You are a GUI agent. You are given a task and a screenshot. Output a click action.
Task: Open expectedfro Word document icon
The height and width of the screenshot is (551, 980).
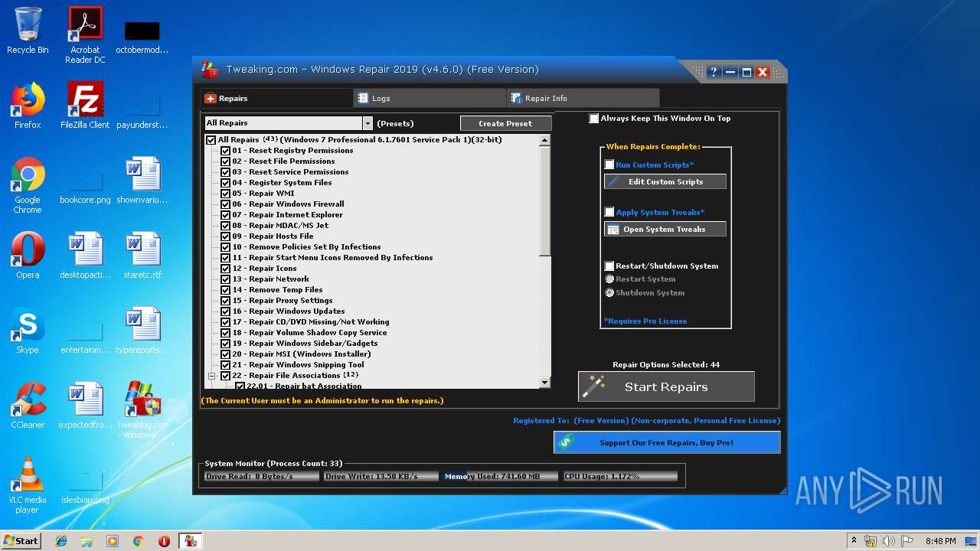click(85, 406)
